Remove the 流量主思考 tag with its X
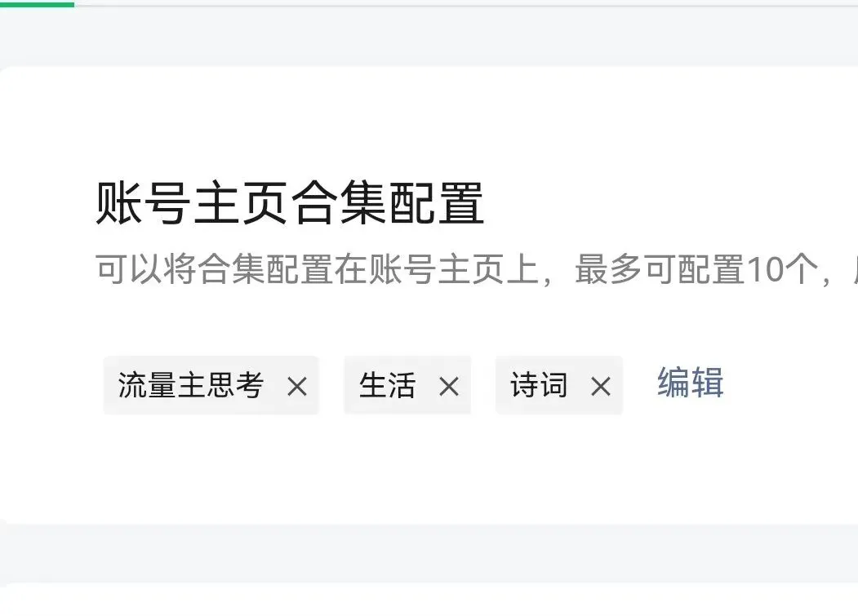Image resolution: width=858 pixels, height=616 pixels. 297,387
